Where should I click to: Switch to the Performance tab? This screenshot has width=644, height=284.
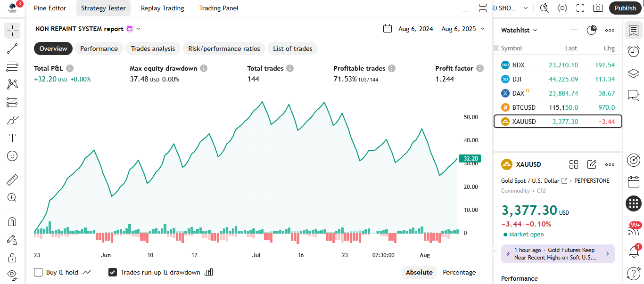tap(99, 49)
